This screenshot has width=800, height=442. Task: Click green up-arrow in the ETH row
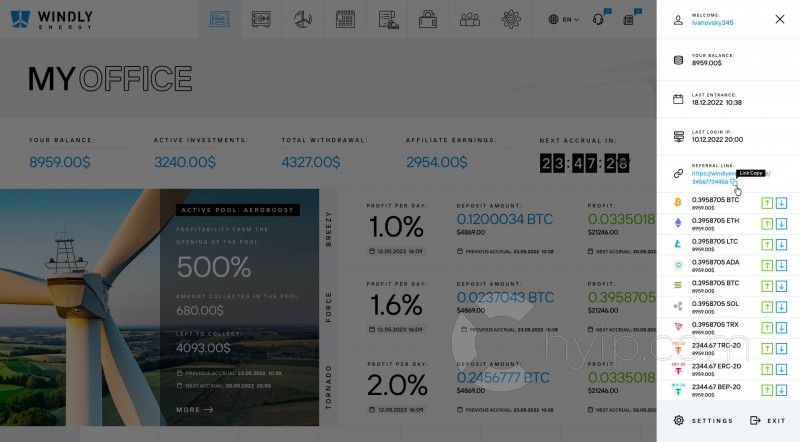[x=767, y=224]
